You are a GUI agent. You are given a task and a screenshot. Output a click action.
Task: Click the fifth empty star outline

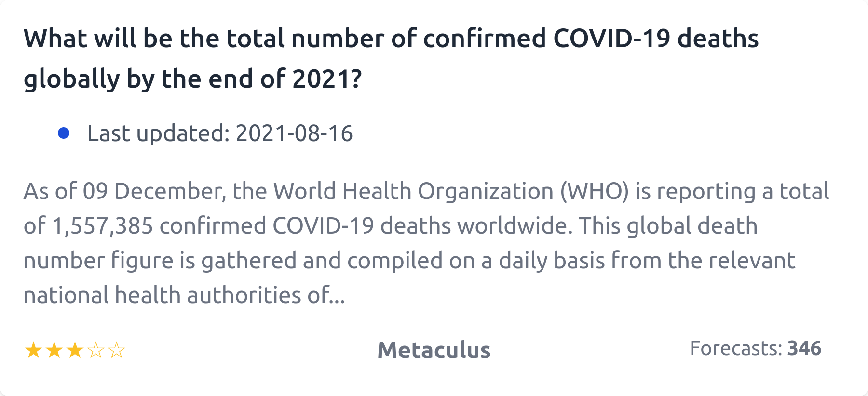tap(117, 350)
